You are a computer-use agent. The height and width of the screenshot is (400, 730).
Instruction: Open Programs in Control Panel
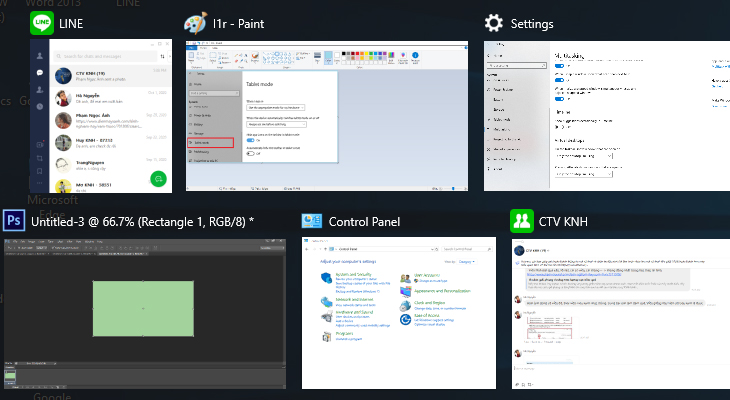click(345, 333)
